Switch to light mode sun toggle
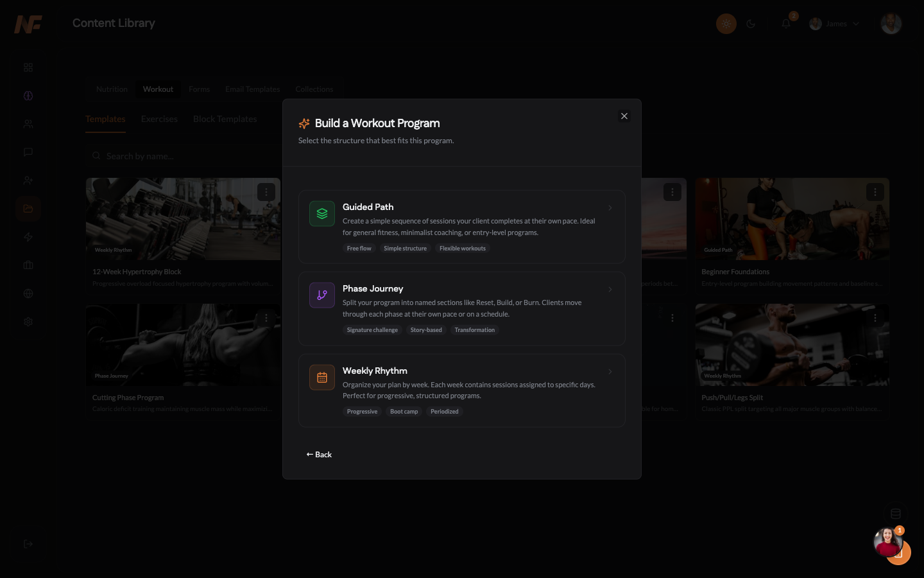The height and width of the screenshot is (578, 924). pyautogui.click(x=726, y=24)
